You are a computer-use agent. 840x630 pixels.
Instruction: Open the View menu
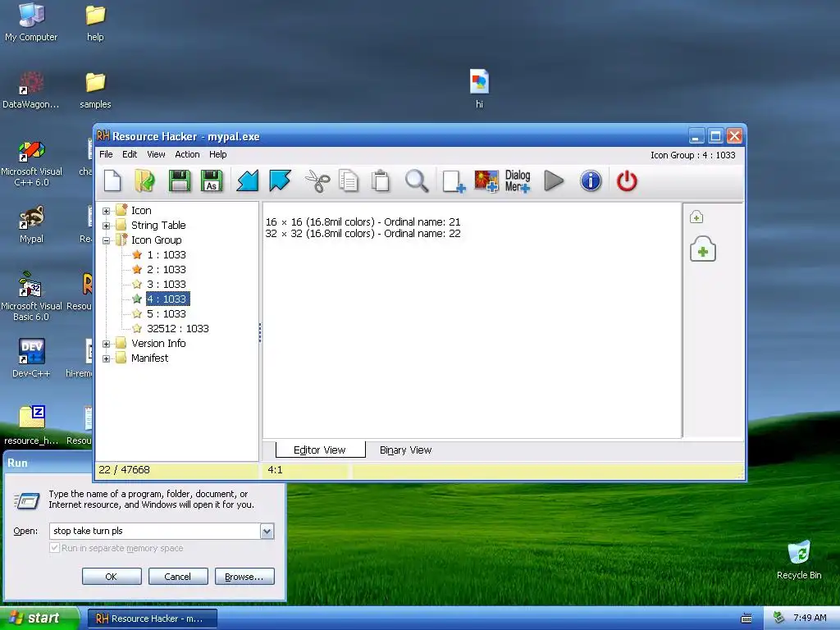click(156, 154)
